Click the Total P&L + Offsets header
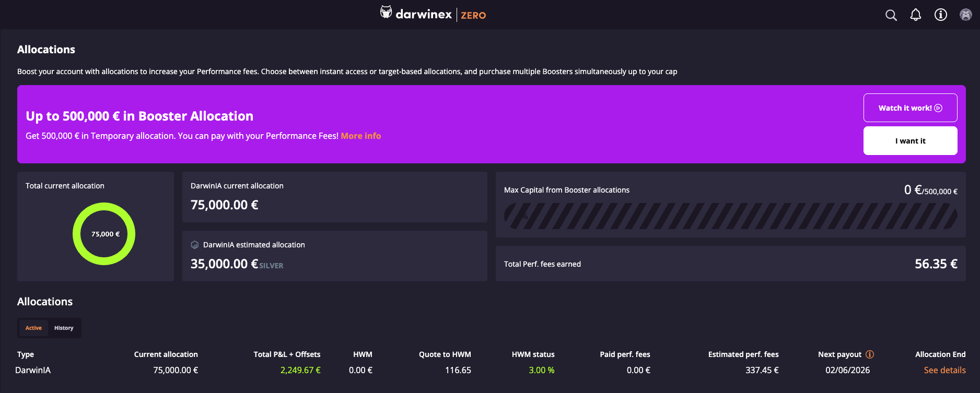The image size is (980, 393). (287, 354)
